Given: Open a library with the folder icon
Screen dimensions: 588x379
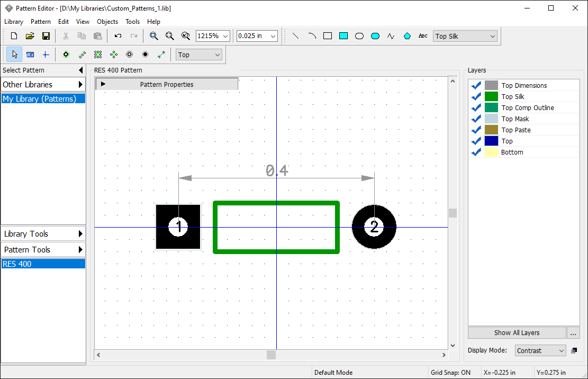Looking at the screenshot, I should pos(30,36).
